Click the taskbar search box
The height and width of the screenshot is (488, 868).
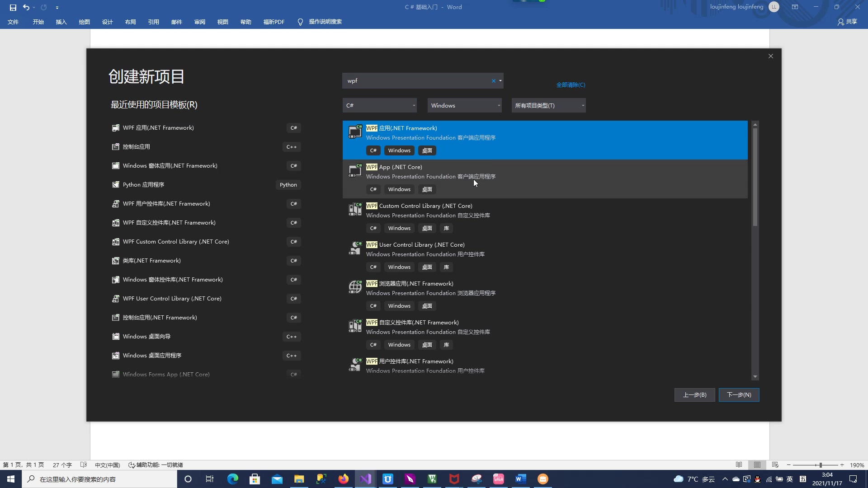click(x=99, y=479)
